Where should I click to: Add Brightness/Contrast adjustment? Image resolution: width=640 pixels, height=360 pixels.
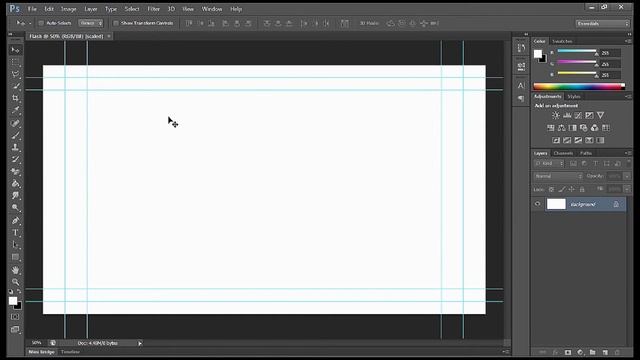click(556, 116)
